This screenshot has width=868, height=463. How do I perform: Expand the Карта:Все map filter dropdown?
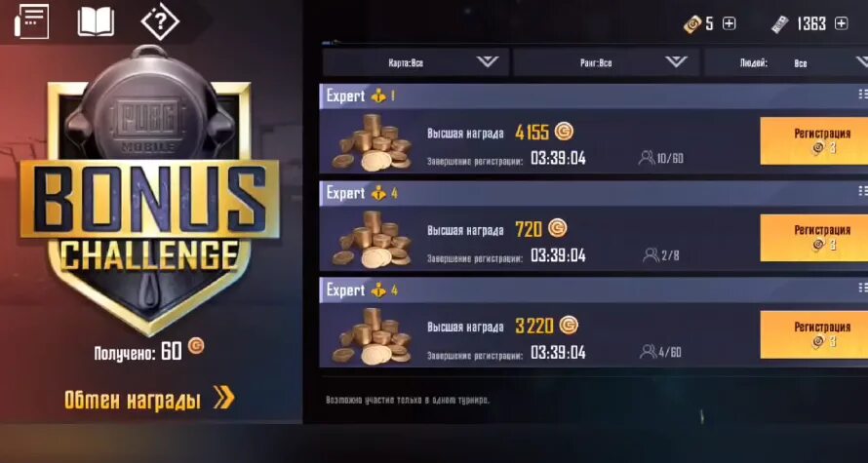[x=415, y=62]
